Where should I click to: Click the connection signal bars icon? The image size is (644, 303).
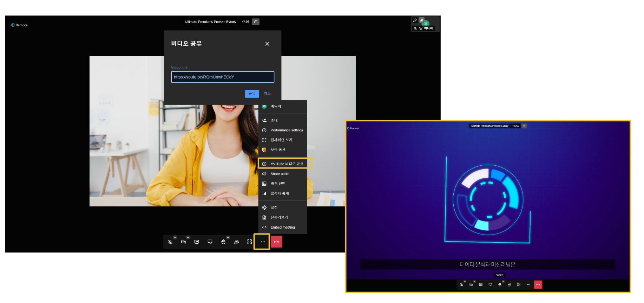[421, 20]
